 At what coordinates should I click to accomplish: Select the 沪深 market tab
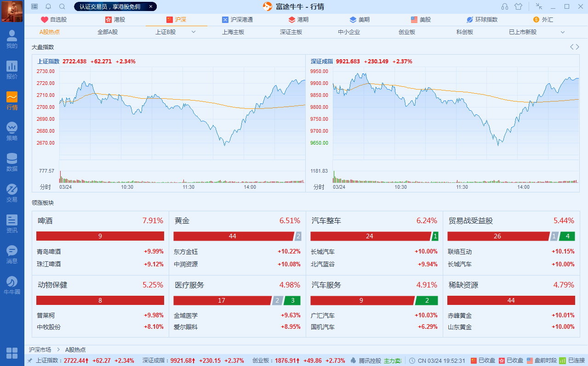coord(177,20)
